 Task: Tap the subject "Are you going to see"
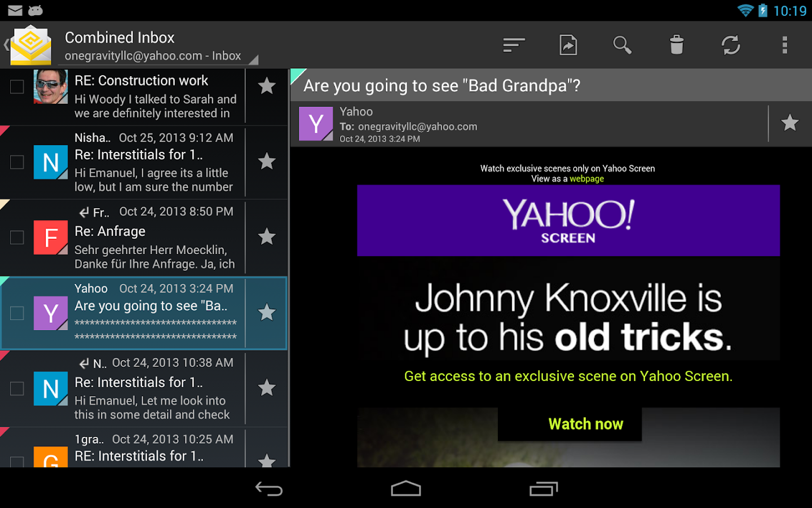(442, 85)
